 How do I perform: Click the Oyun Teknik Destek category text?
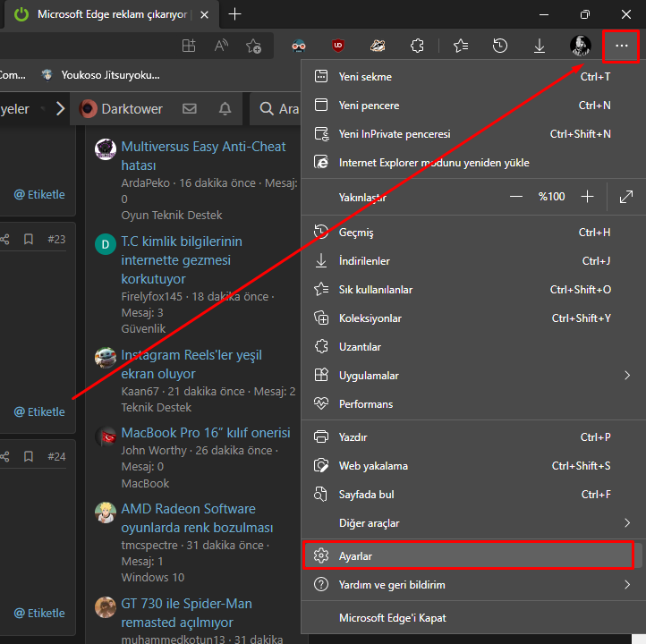(172, 215)
